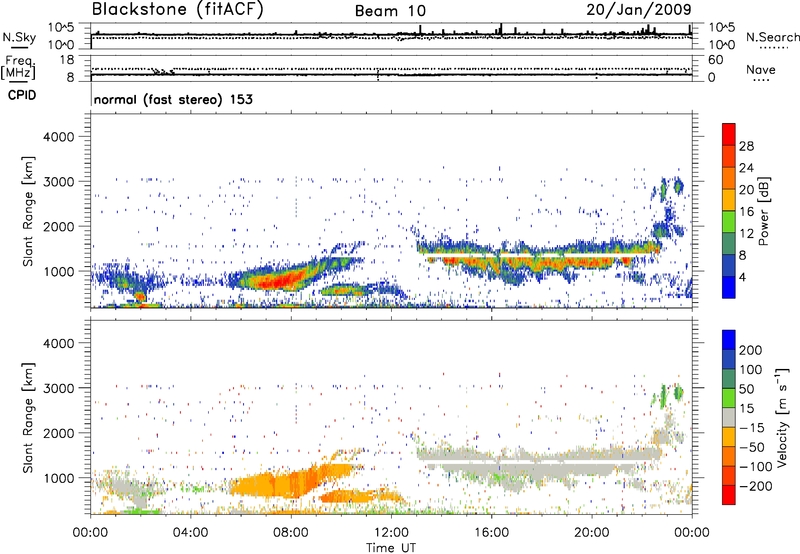Screen dimensions: 800x554
Task: Click the red segment of Power colorbar
Action: pyautogui.click(x=729, y=134)
